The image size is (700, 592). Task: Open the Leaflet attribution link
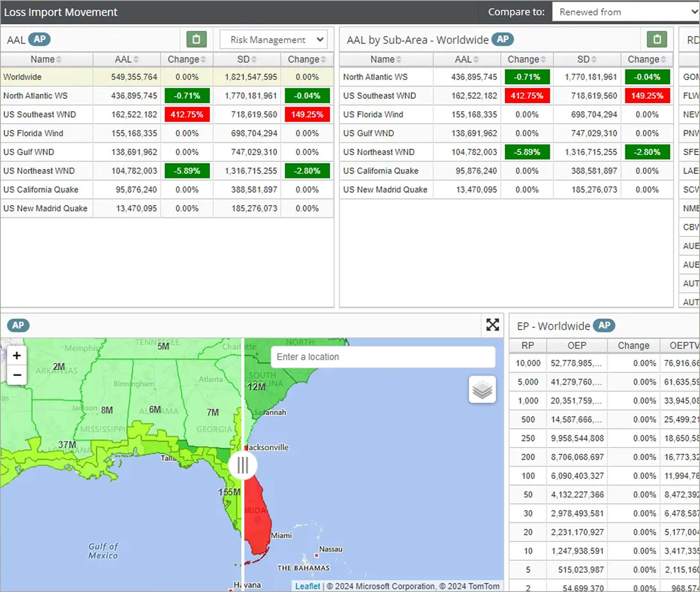pos(307,586)
